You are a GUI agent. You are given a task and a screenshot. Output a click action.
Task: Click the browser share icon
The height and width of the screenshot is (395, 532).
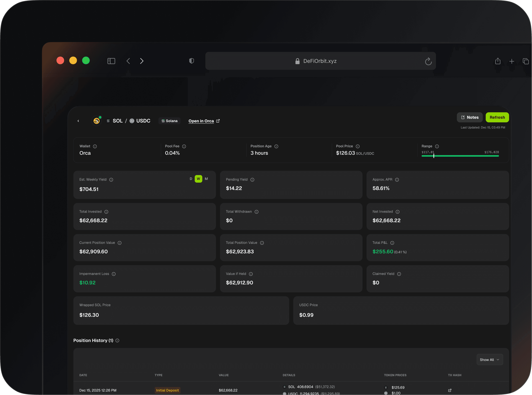click(498, 61)
